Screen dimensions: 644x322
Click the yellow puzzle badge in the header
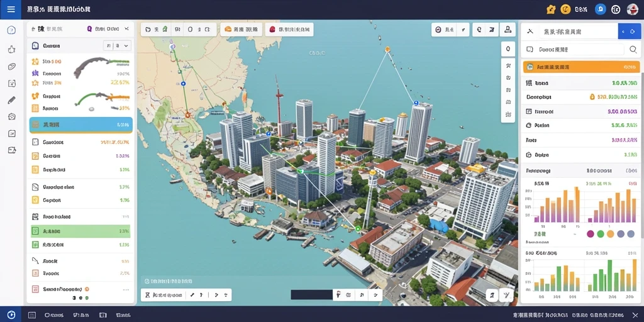pyautogui.click(x=551, y=9)
